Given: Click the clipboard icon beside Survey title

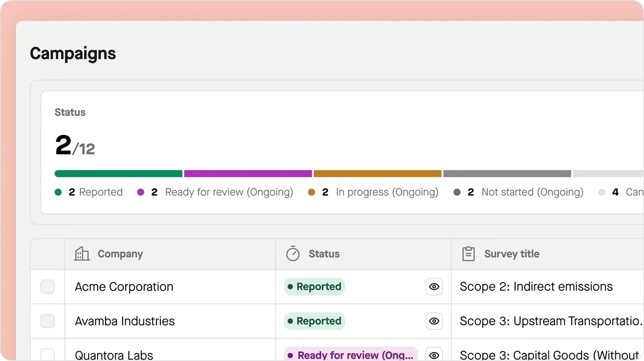Looking at the screenshot, I should (x=468, y=253).
